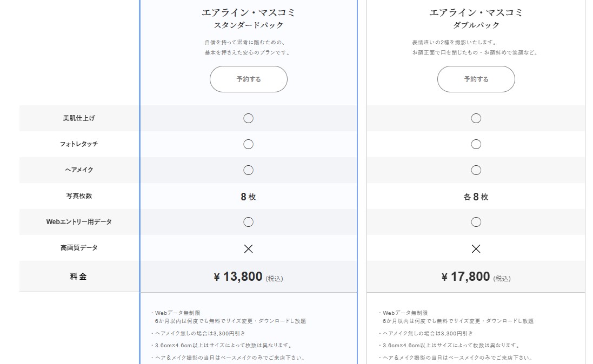Click the circle mark for 美肌仕上げ in Standard Pack

click(248, 118)
